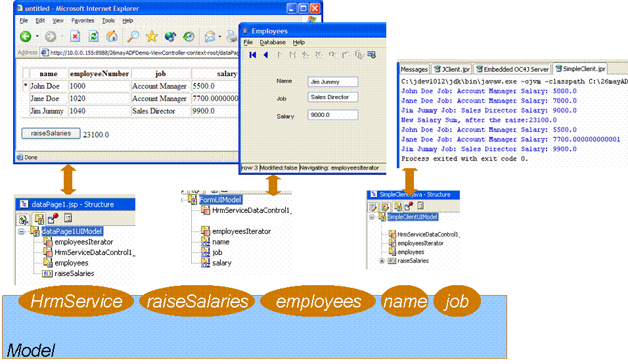Go to first record in Employees
Screen dimensions: 628x364
(x=253, y=55)
